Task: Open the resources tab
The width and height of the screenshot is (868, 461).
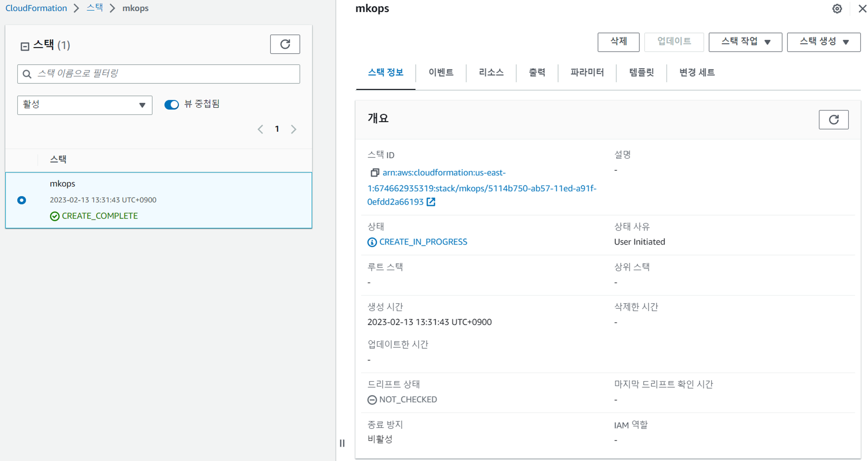Action: pyautogui.click(x=491, y=72)
